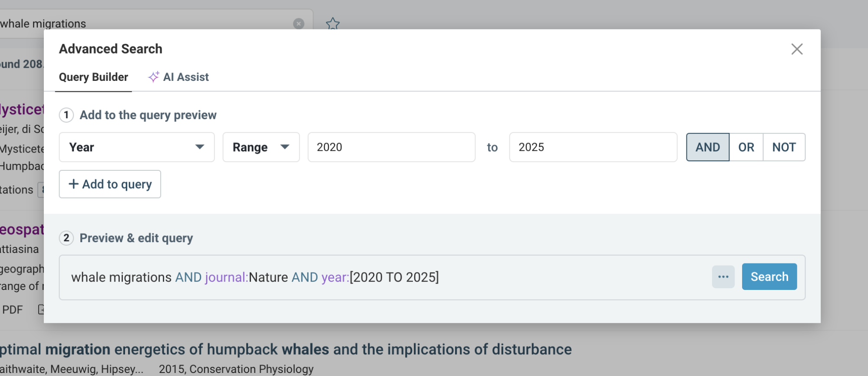Open the Year field dropdown
Viewport: 868px width, 376px height.
[x=136, y=147]
